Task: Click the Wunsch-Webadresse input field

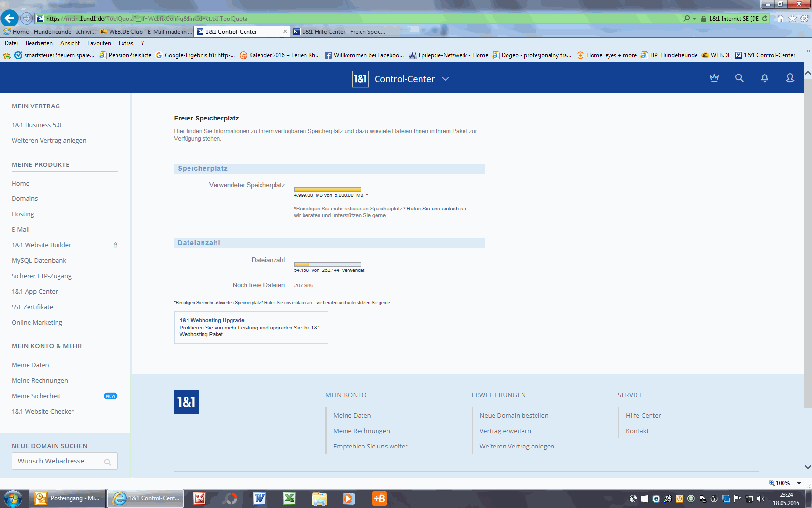Action: pyautogui.click(x=58, y=461)
